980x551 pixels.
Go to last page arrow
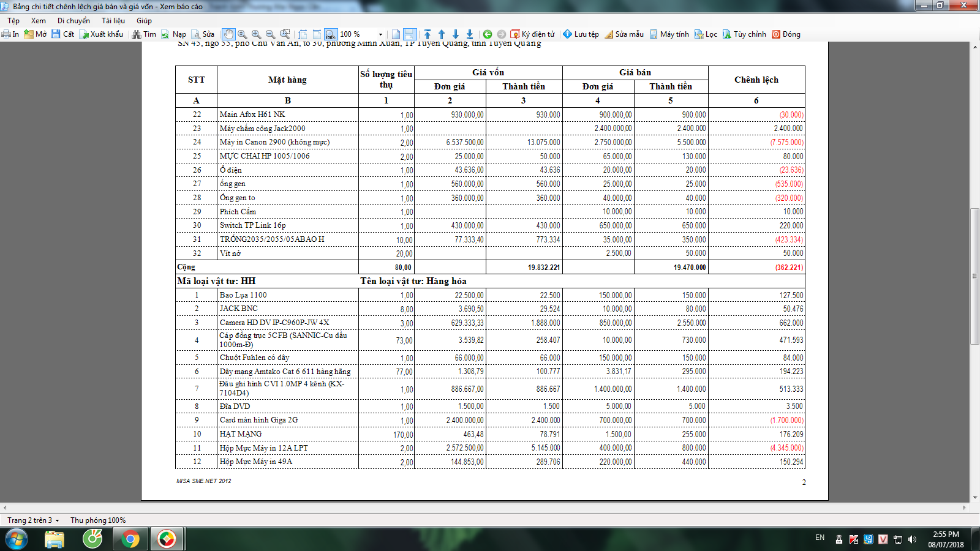(470, 34)
